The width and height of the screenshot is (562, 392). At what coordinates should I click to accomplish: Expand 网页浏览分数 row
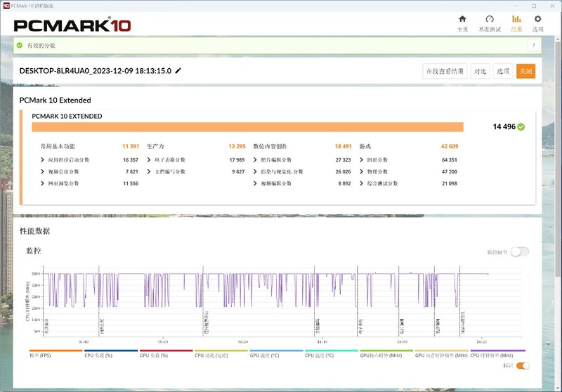[x=42, y=183]
